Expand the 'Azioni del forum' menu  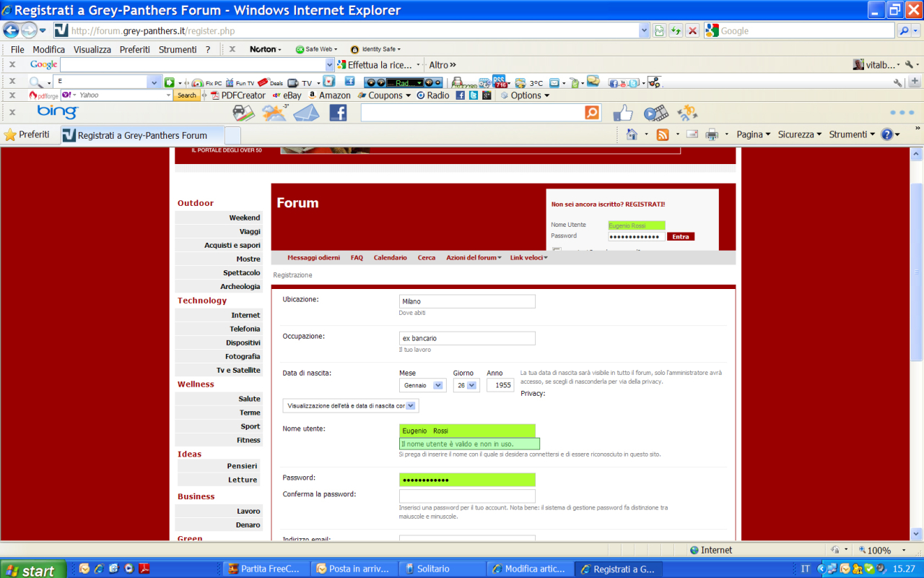click(474, 258)
